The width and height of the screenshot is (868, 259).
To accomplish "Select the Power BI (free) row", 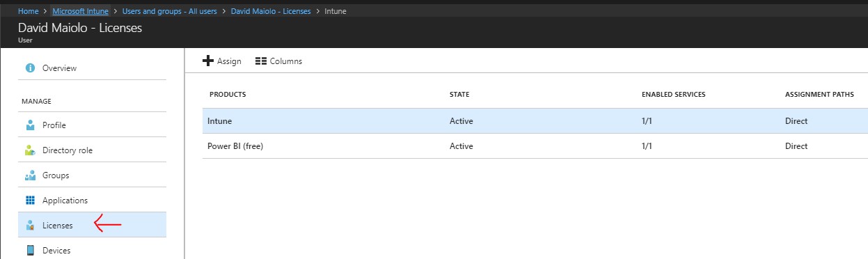I will pyautogui.click(x=535, y=146).
